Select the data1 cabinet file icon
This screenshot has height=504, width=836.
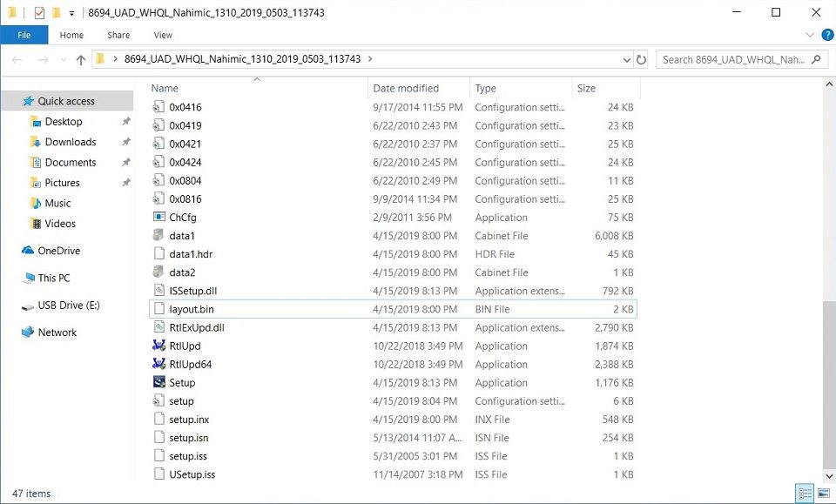click(x=158, y=235)
